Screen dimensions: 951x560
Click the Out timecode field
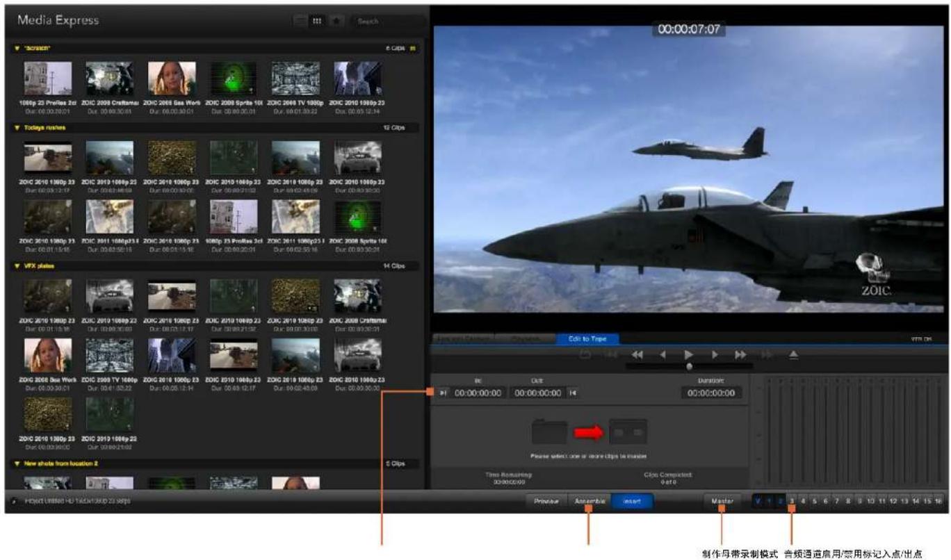point(537,393)
